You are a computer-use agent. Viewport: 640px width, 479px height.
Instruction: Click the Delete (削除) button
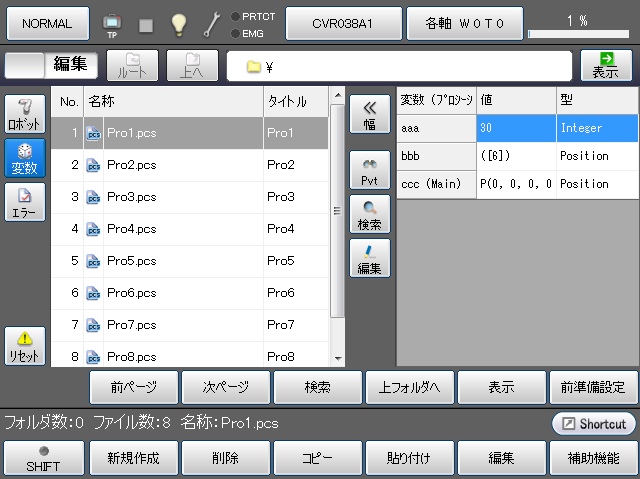tap(226, 459)
